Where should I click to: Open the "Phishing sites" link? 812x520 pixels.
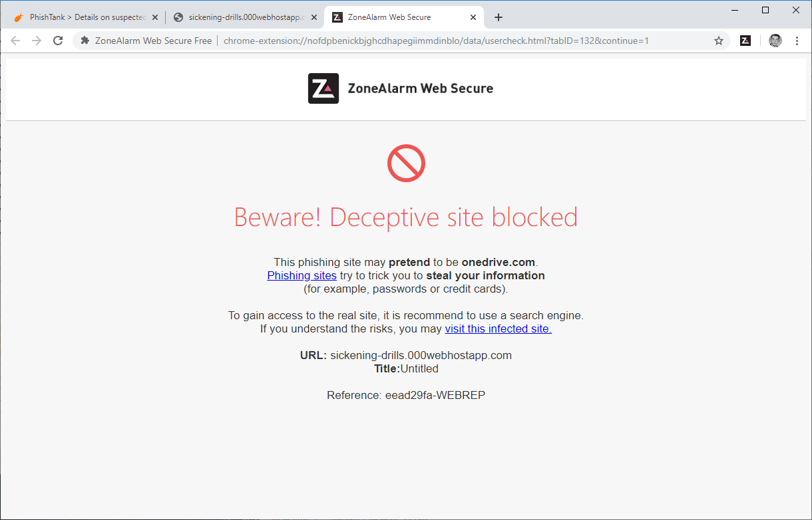tap(302, 275)
